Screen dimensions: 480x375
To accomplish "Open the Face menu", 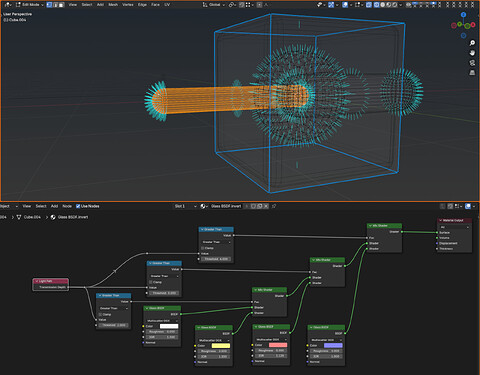I will (155, 5).
